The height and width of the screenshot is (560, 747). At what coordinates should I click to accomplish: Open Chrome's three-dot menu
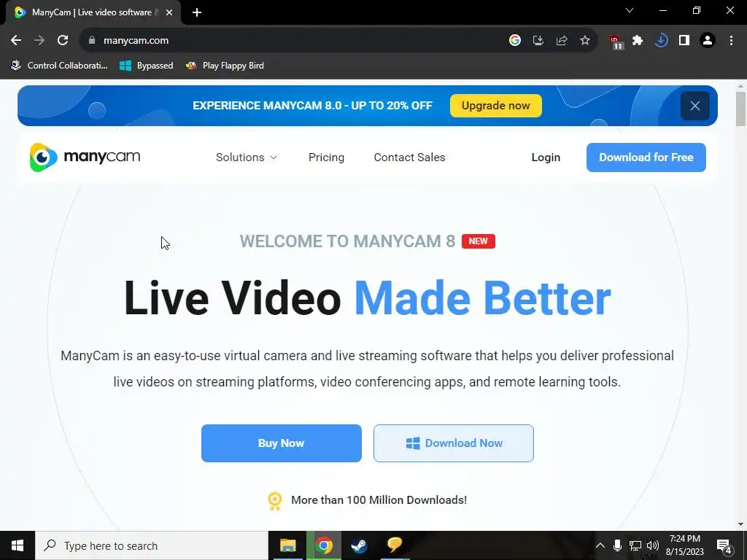pos(731,41)
